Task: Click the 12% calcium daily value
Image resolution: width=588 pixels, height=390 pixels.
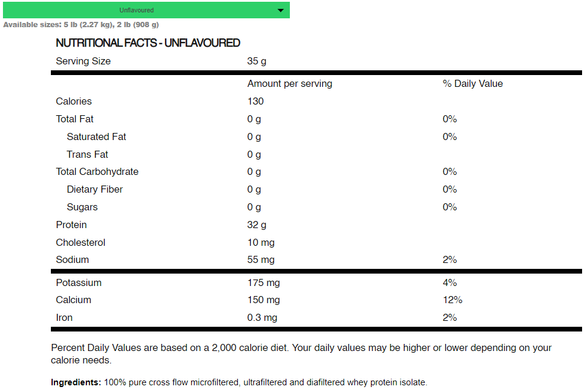Action: click(453, 300)
